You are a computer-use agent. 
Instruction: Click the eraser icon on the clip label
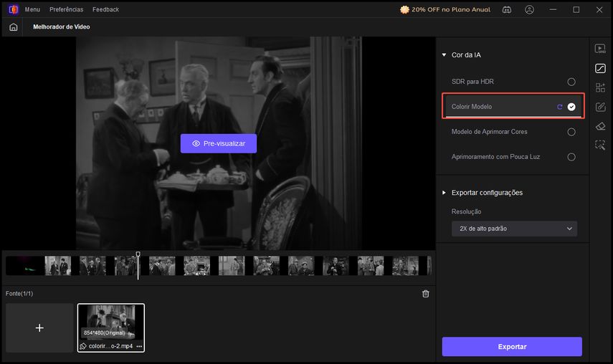click(x=83, y=346)
